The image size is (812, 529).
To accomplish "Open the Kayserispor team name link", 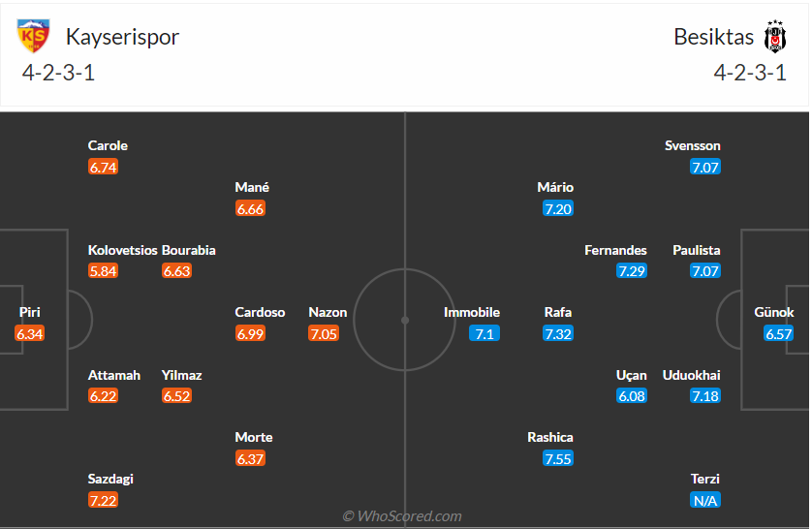I will pos(122,37).
